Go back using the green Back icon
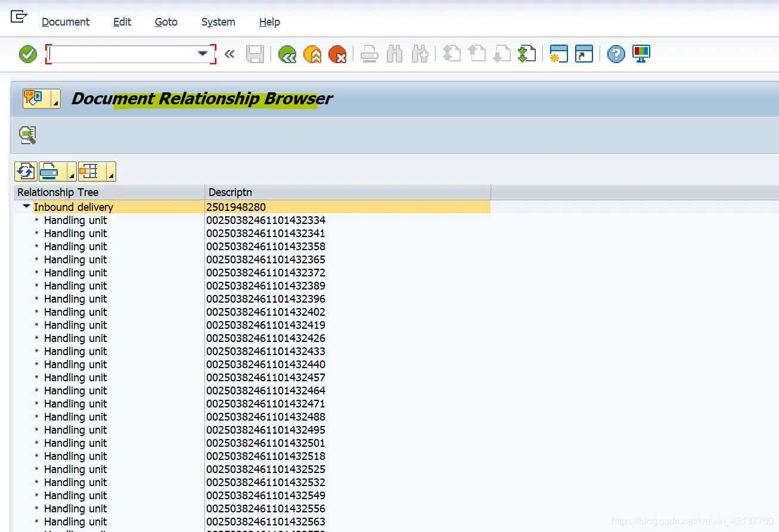 [x=287, y=54]
